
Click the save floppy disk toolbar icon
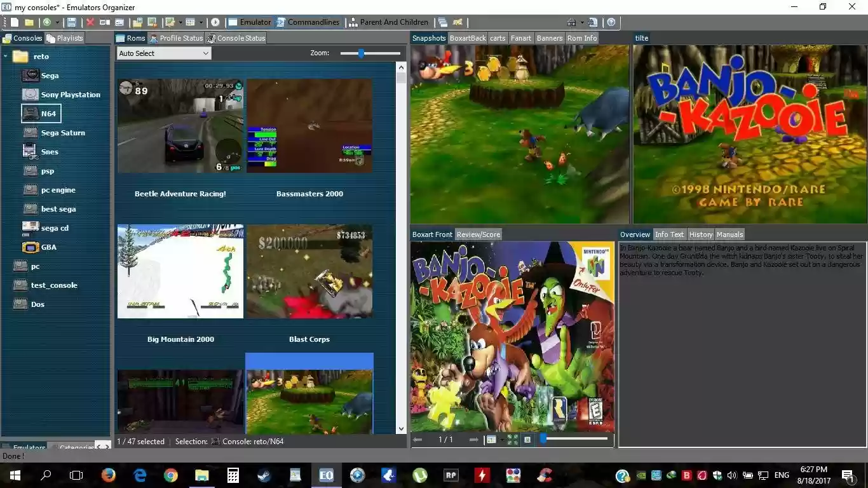[x=72, y=22]
